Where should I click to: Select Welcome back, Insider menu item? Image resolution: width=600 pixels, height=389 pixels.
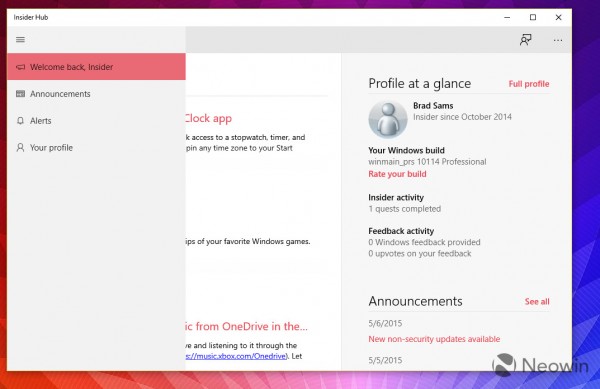(96, 67)
